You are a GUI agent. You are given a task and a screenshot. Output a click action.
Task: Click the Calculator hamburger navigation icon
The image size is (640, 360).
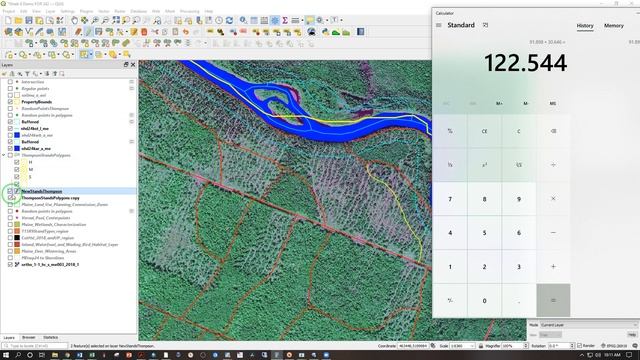pyautogui.click(x=439, y=25)
